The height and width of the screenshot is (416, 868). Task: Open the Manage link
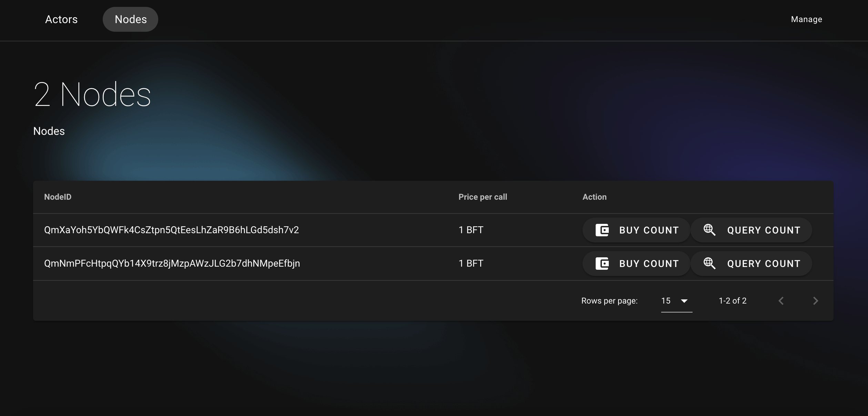point(806,19)
